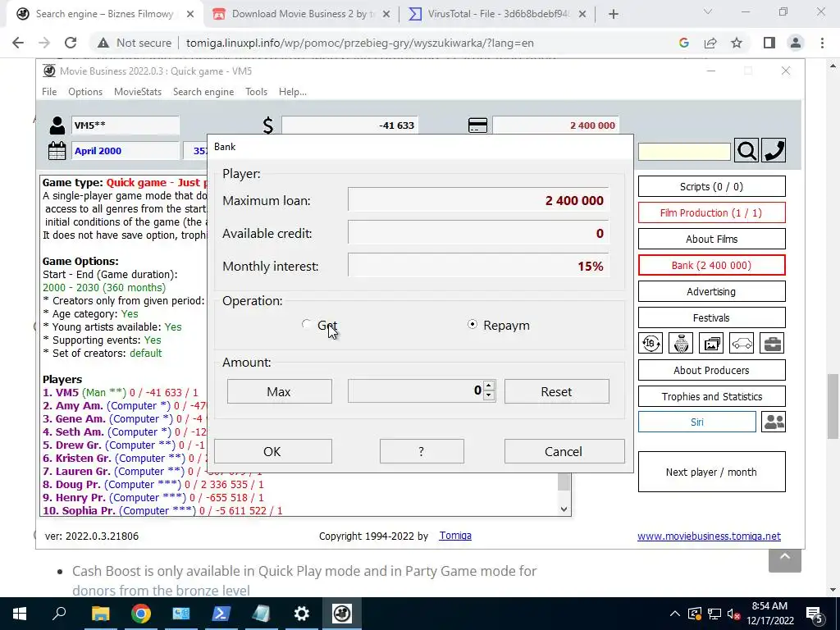Open Chrome three-dot menu
840x630 pixels.
(x=822, y=43)
